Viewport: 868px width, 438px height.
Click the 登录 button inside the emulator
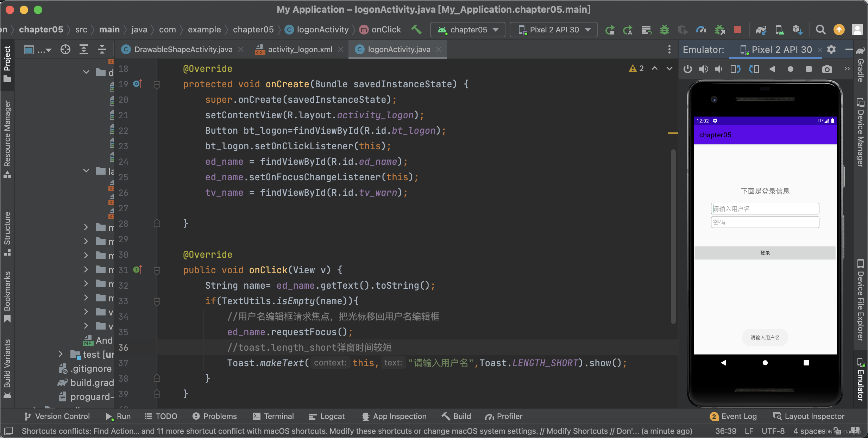pyautogui.click(x=765, y=252)
